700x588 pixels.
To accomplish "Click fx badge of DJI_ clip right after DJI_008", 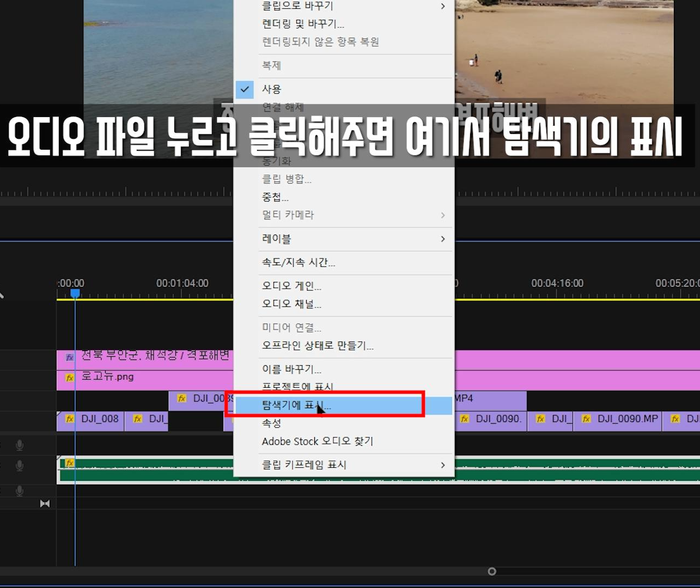I will [138, 419].
